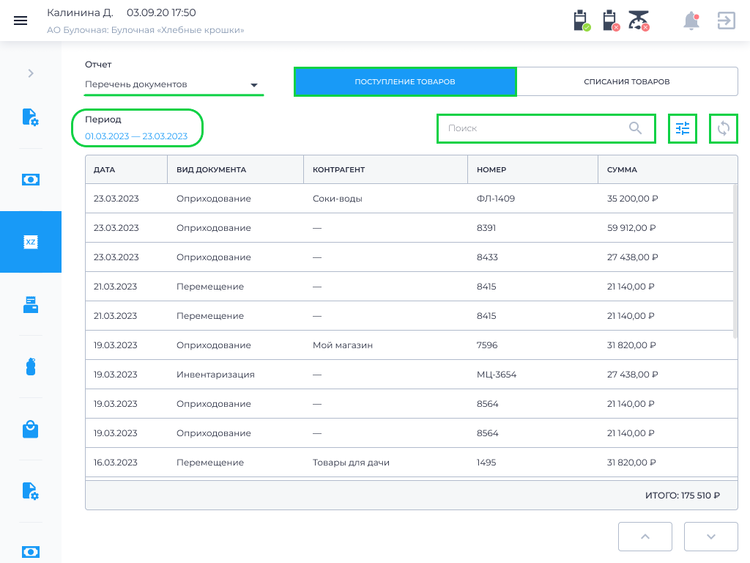The height and width of the screenshot is (563, 750).
Task: Open the hamburger main menu
Action: [x=21, y=21]
